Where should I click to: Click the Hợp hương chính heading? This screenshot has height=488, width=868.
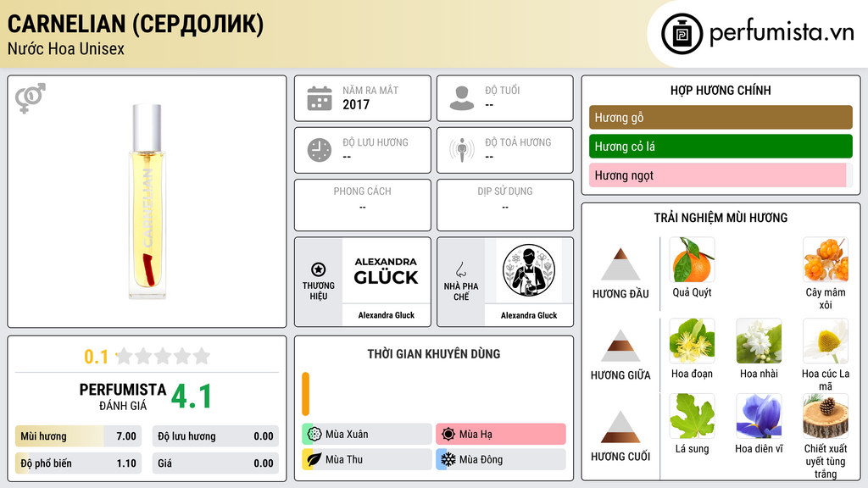tap(721, 90)
